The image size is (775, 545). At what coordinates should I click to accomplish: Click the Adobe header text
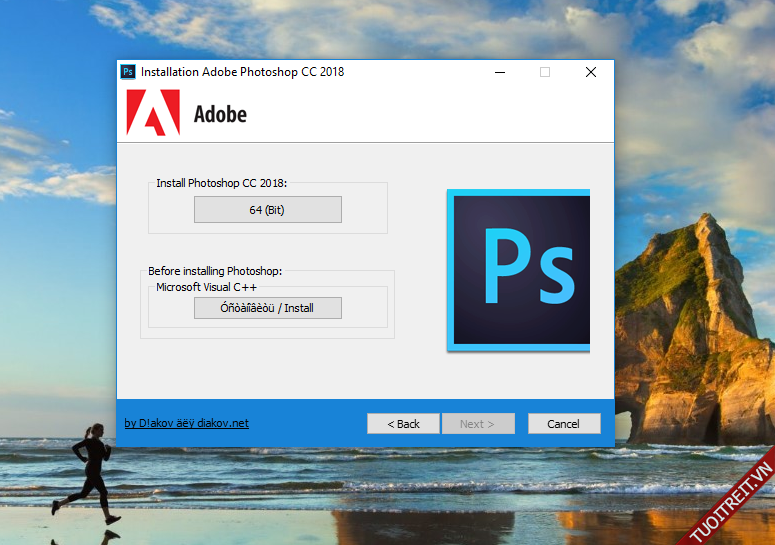coord(220,114)
